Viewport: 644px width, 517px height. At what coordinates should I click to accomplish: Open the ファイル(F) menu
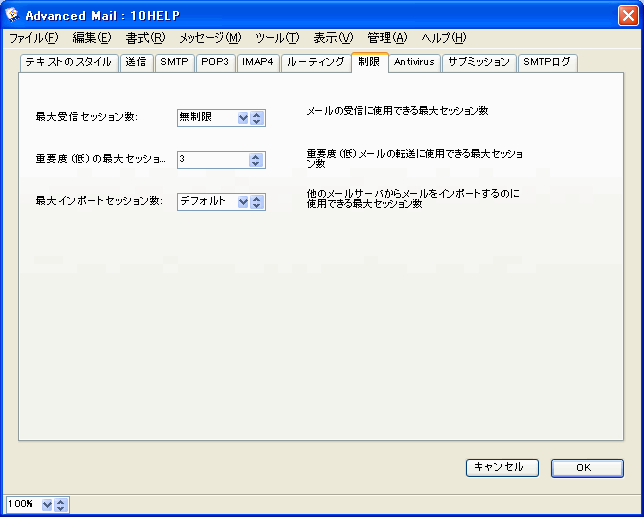point(33,38)
